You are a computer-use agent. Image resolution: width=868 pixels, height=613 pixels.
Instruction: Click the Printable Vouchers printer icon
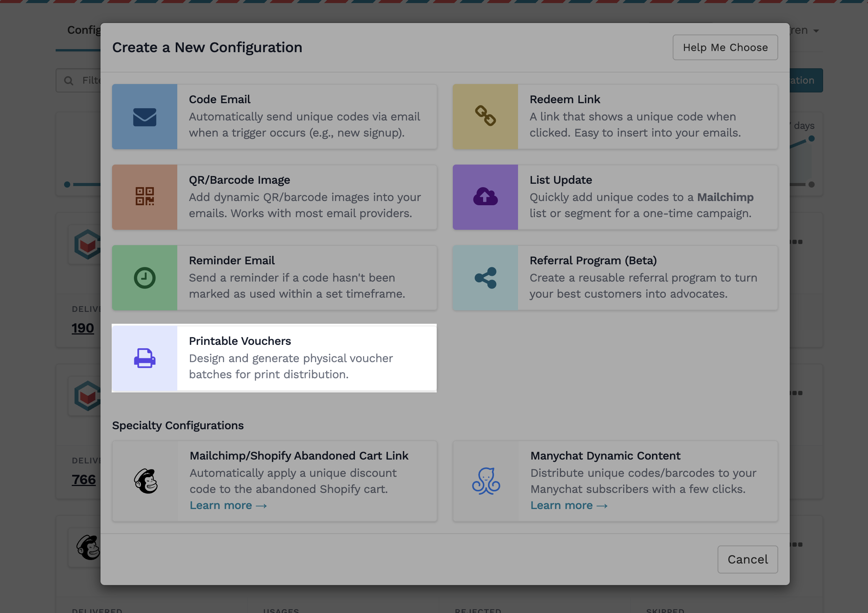click(x=145, y=358)
